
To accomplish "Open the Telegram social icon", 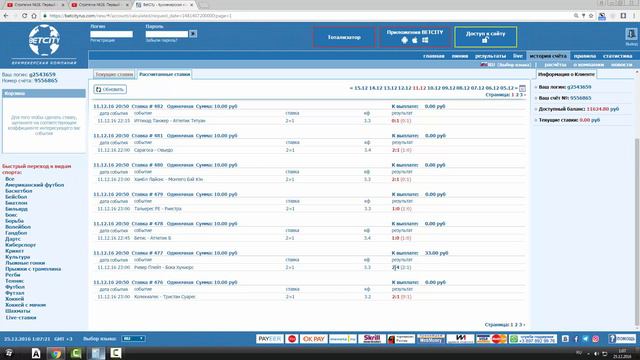I will click(x=586, y=339).
